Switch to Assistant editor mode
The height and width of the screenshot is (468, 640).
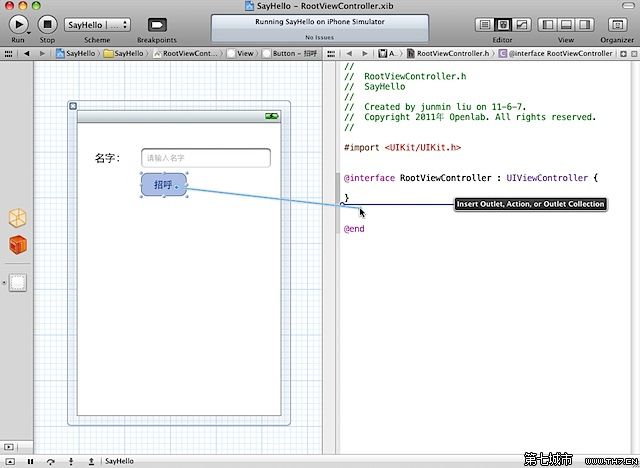503,25
